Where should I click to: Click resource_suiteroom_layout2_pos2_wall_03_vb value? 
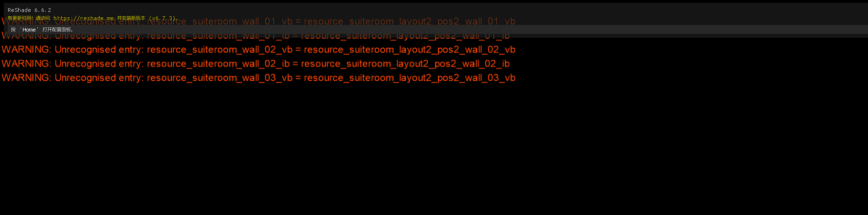click(x=410, y=78)
